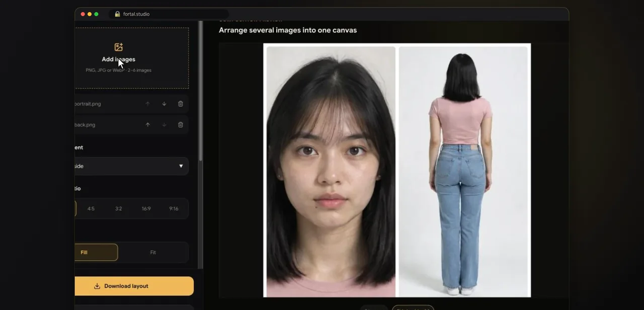Maximize the window with green button
The height and width of the screenshot is (310, 644).
click(x=97, y=14)
